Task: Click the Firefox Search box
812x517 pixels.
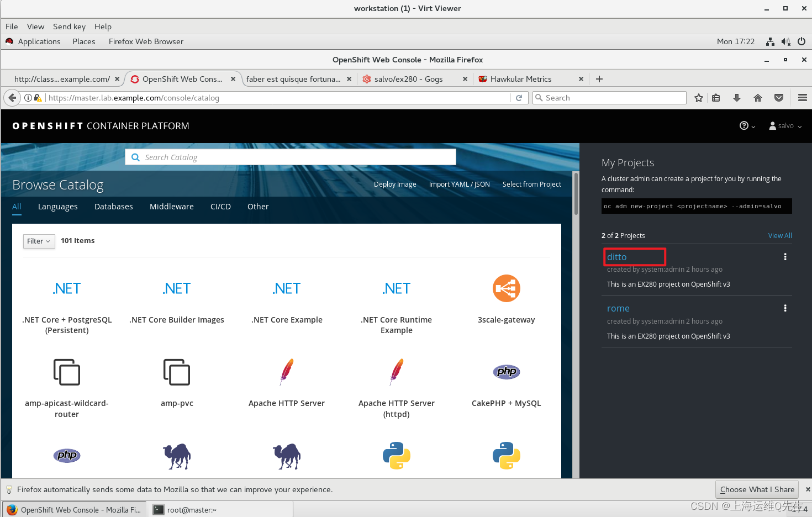Action: [x=609, y=98]
